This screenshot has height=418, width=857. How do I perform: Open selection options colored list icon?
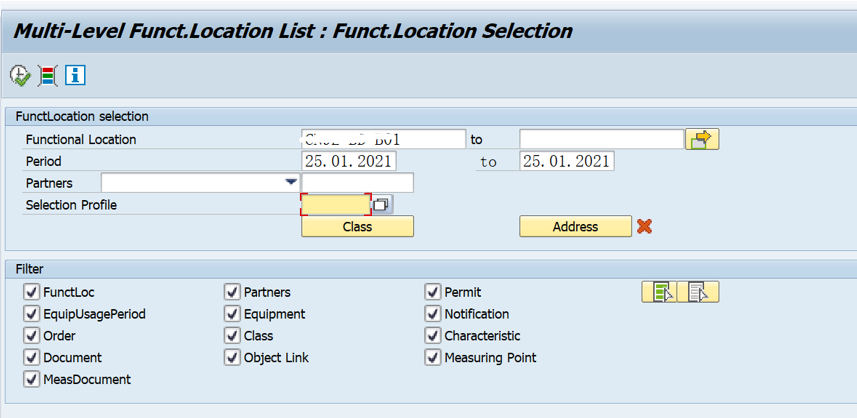pos(48,75)
